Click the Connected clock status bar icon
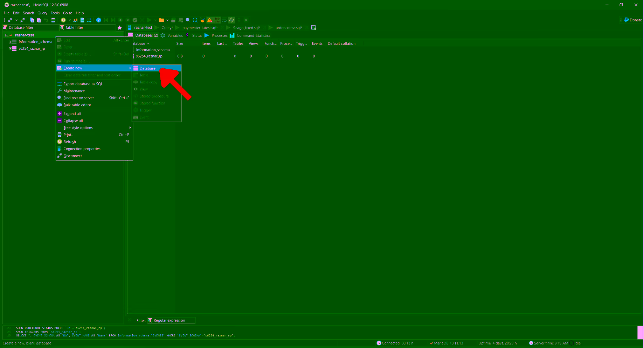 coord(379,343)
